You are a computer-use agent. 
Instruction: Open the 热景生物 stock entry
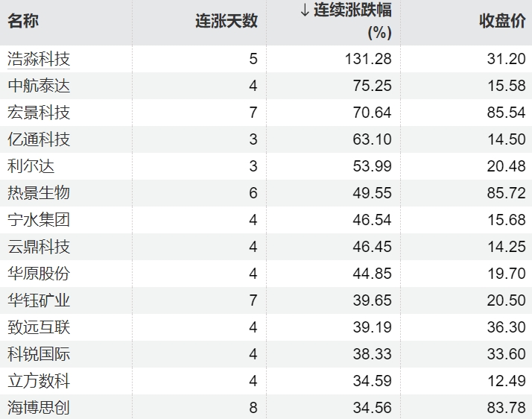39,193
